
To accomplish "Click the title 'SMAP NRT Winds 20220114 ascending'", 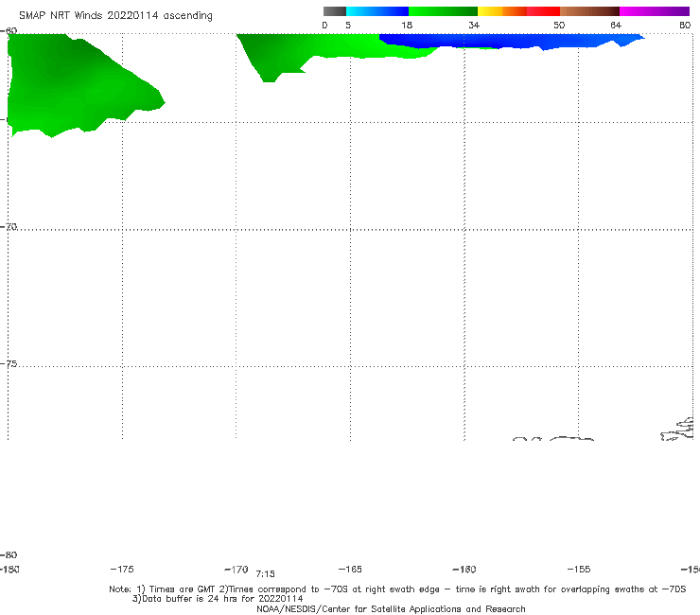I will pos(115,16).
